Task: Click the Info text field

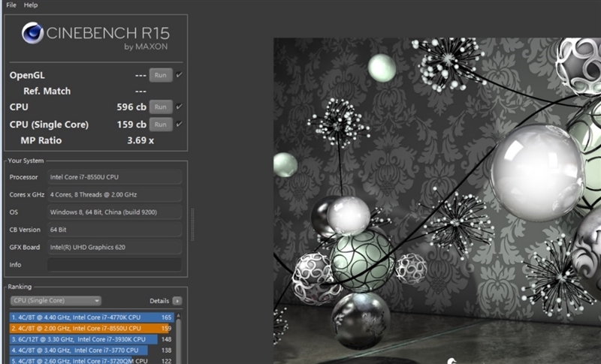Action: (x=114, y=265)
